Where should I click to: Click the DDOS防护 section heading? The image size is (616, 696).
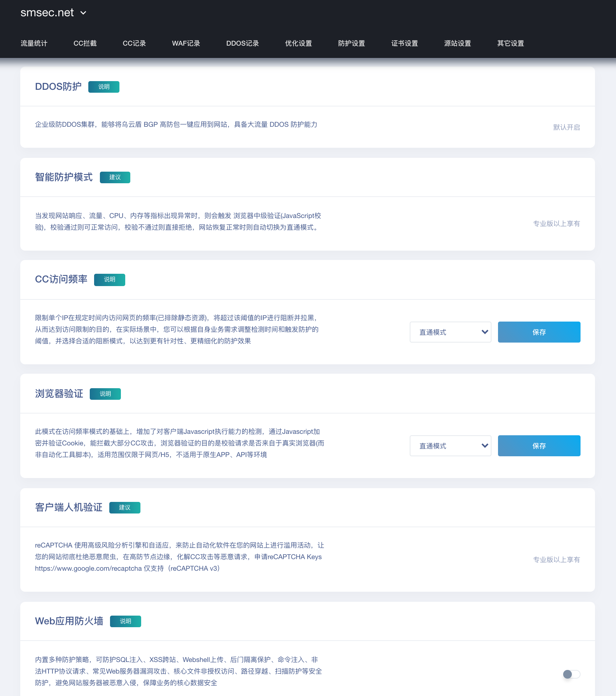[x=58, y=87]
